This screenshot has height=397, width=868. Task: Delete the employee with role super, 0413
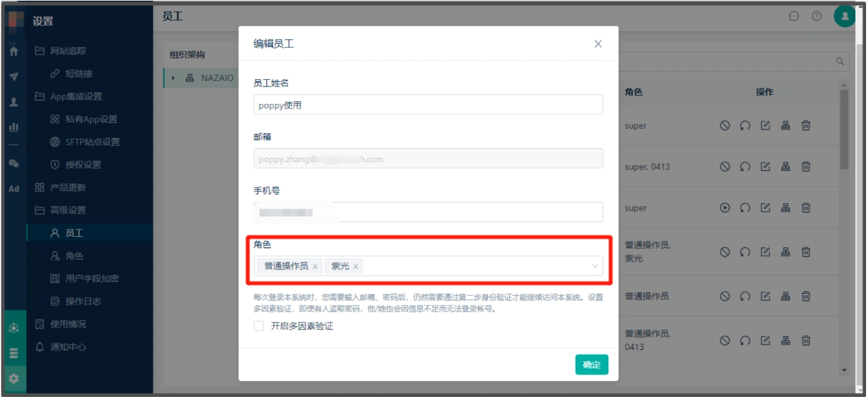[806, 167]
